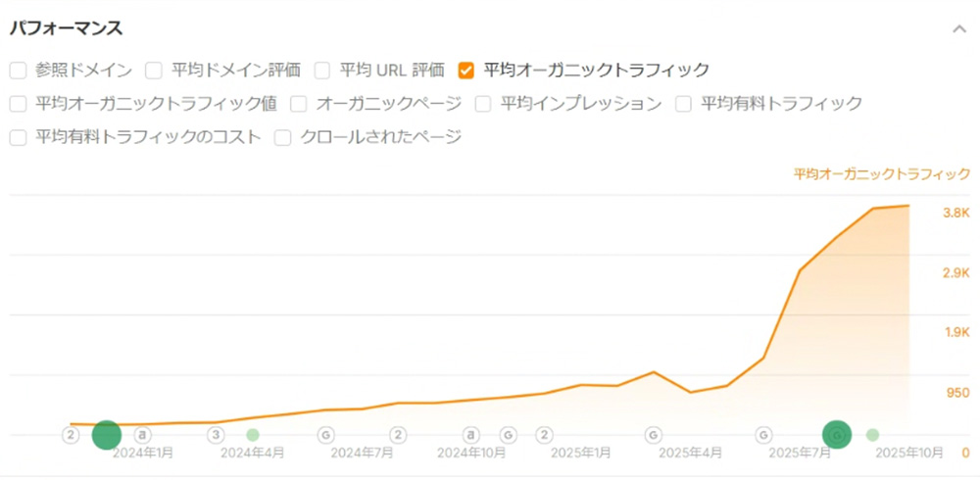This screenshot has height=480, width=980.
Task: Enable the 参照ドメイン checkbox
Action: pyautogui.click(x=18, y=71)
